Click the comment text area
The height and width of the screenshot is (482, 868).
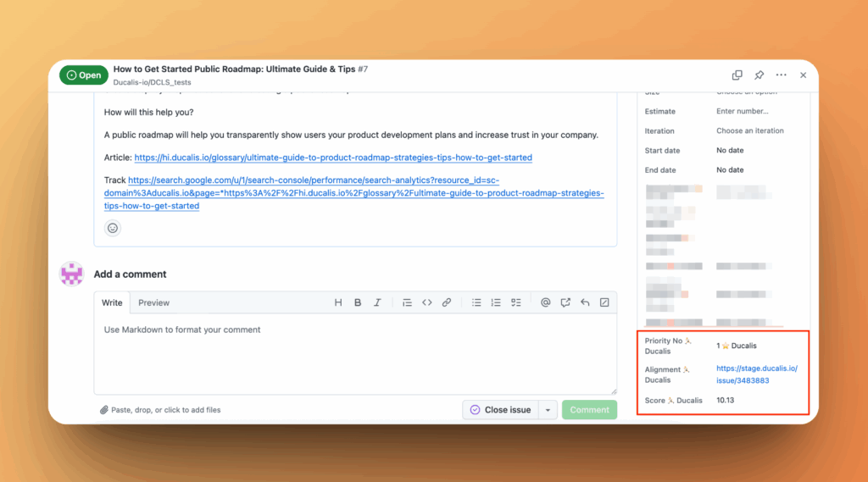tap(355, 354)
